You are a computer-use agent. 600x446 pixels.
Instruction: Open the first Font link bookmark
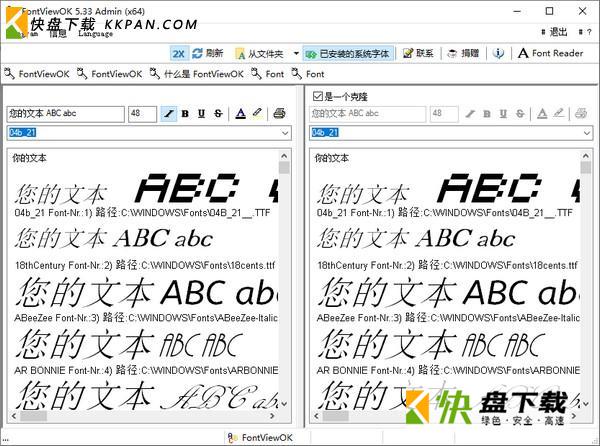click(268, 74)
